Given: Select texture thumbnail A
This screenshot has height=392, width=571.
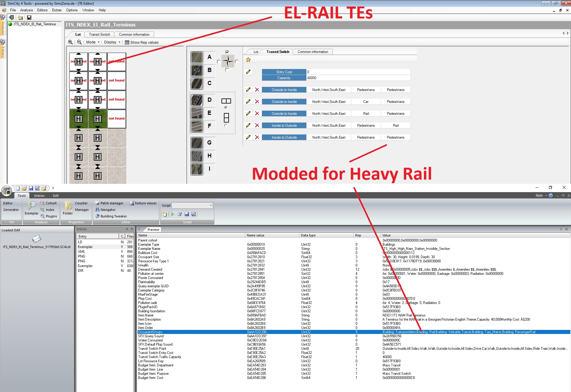Looking at the screenshot, I should [x=197, y=57].
